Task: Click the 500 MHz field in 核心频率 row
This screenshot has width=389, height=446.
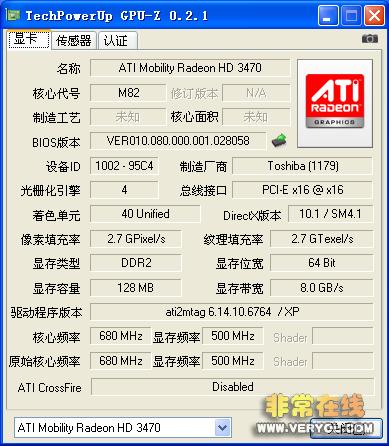Action: tap(233, 336)
